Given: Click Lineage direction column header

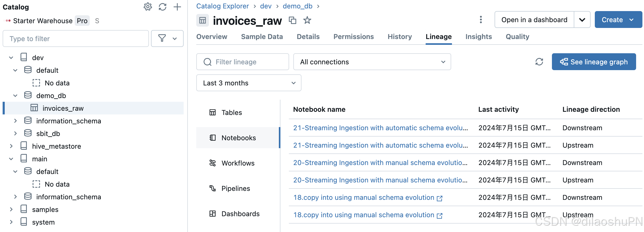Looking at the screenshot, I should pyautogui.click(x=591, y=109).
